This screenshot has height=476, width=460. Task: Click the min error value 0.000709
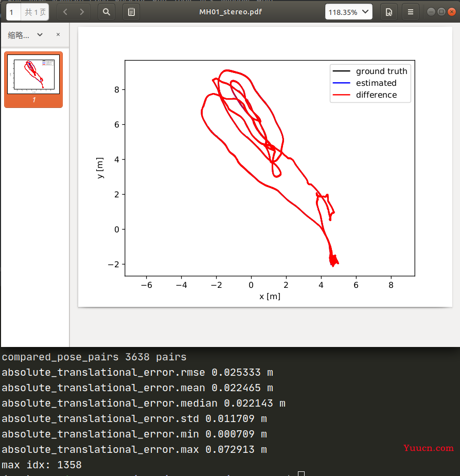[x=230, y=434]
